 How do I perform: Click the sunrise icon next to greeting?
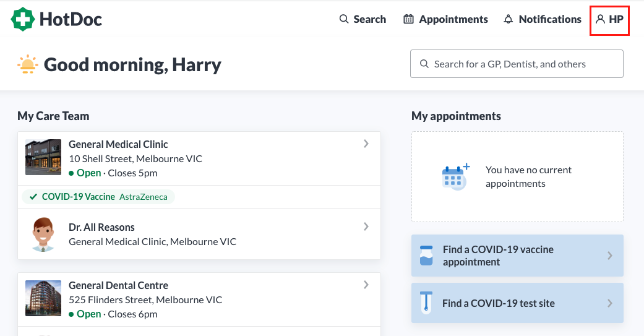click(27, 64)
